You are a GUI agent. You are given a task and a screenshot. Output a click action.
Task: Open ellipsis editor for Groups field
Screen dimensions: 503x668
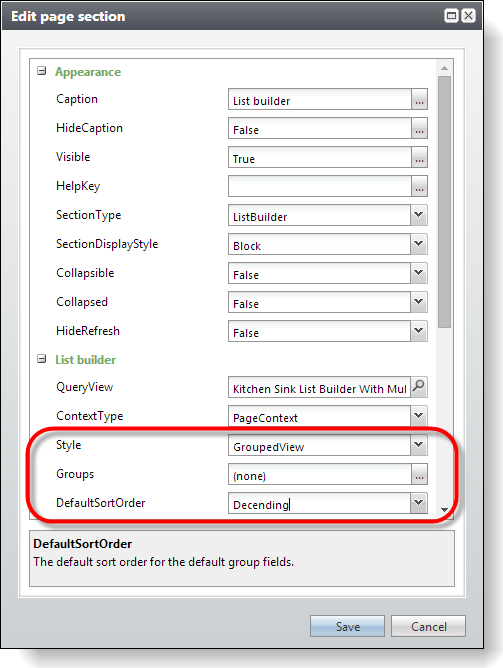[x=419, y=474]
